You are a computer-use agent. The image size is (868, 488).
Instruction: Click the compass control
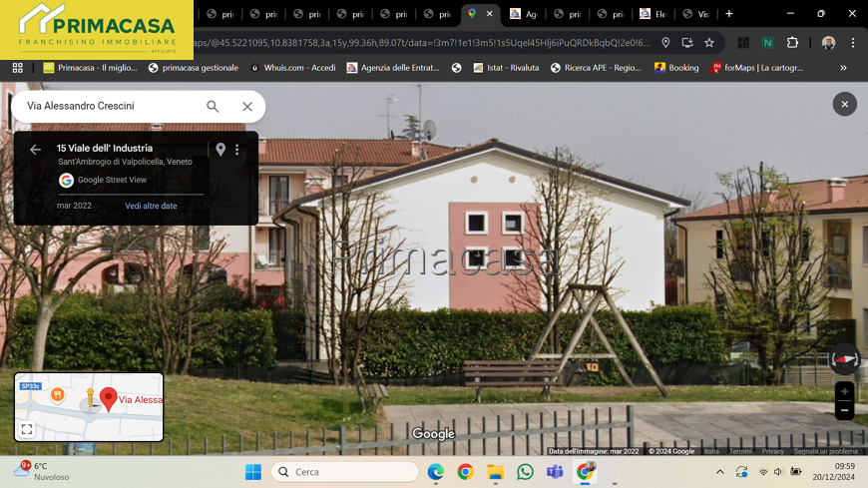point(845,359)
